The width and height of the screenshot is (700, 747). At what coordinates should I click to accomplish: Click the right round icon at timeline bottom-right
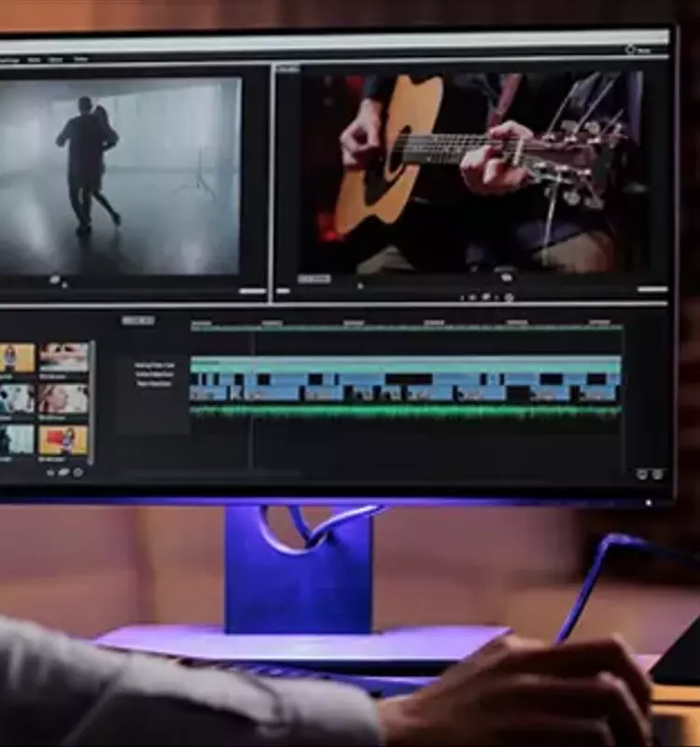[x=658, y=474]
